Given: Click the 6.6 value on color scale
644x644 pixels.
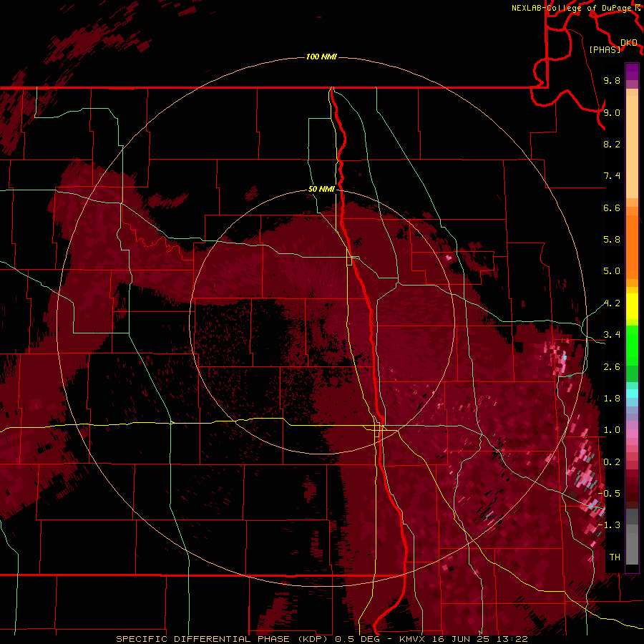Looking at the screenshot, I should point(612,208).
